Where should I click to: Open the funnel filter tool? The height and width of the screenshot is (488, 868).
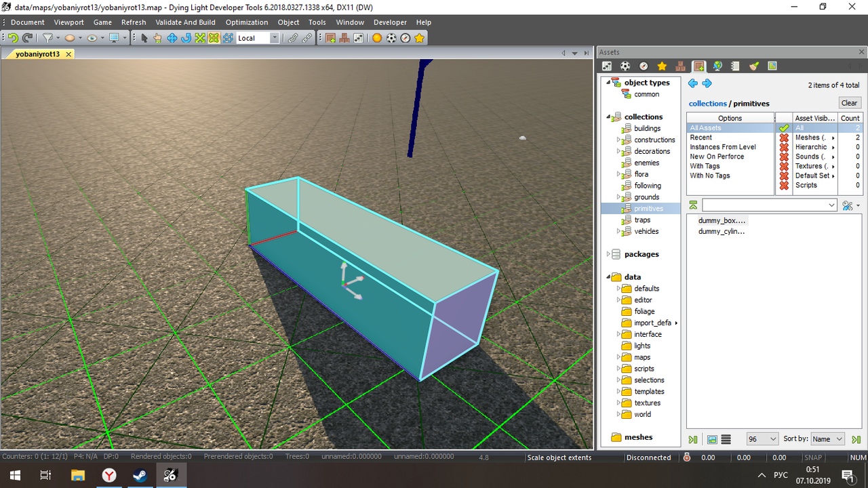tap(48, 38)
